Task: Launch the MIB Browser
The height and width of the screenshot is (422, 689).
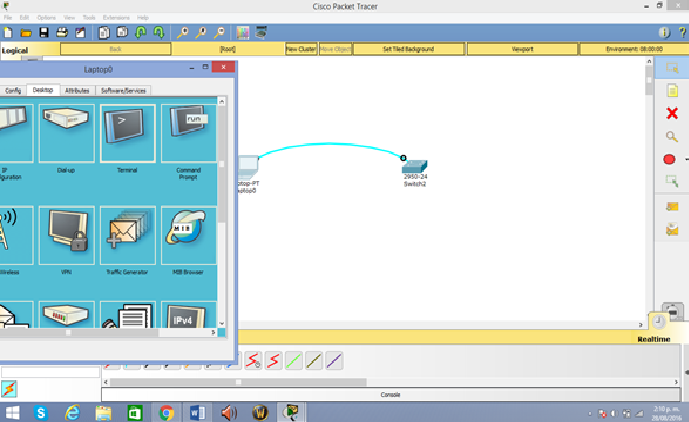Action: [x=188, y=235]
